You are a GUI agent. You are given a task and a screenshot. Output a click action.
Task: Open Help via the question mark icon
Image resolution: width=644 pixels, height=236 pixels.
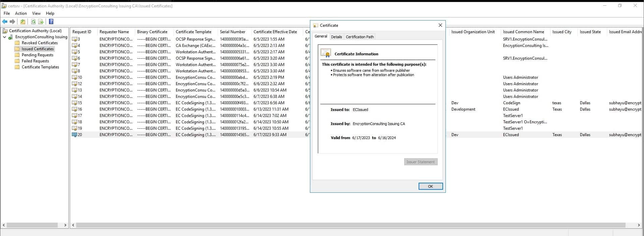(51, 22)
